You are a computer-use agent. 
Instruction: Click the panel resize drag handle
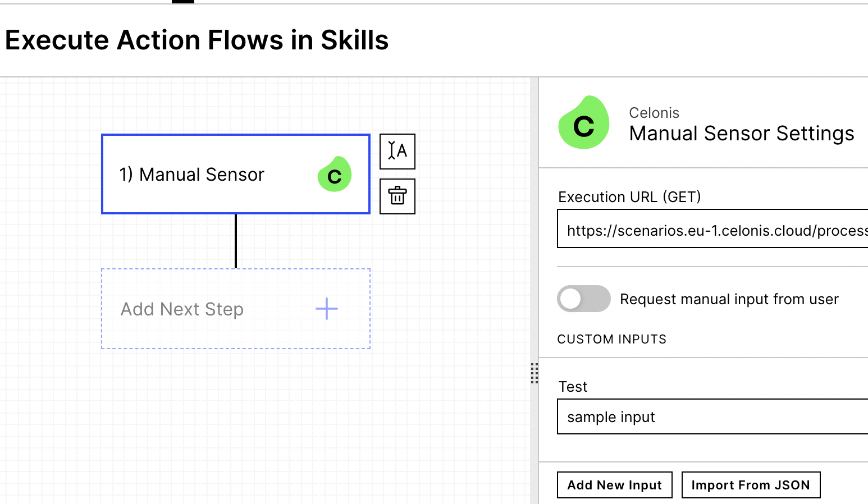534,373
